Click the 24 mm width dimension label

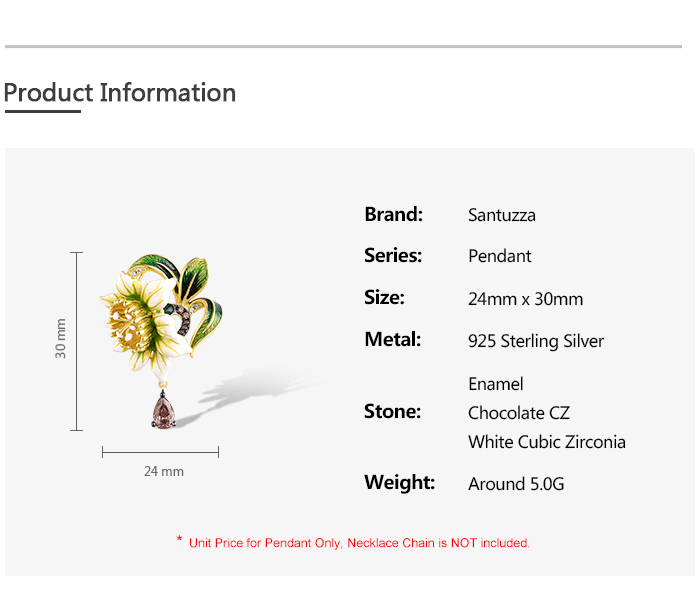pyautogui.click(x=164, y=471)
